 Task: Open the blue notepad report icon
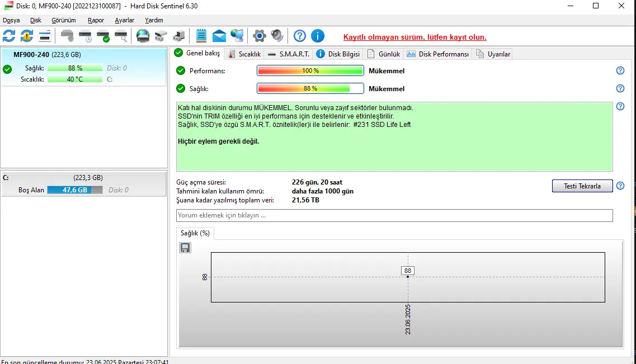[201, 36]
